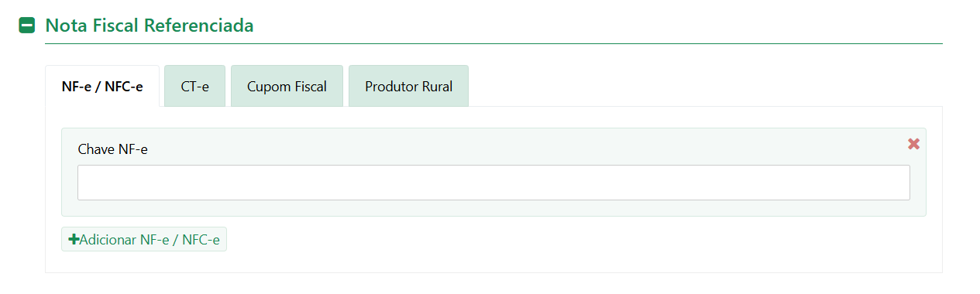The width and height of the screenshot is (980, 294).
Task: Show referenced CT-e documents
Action: [195, 86]
